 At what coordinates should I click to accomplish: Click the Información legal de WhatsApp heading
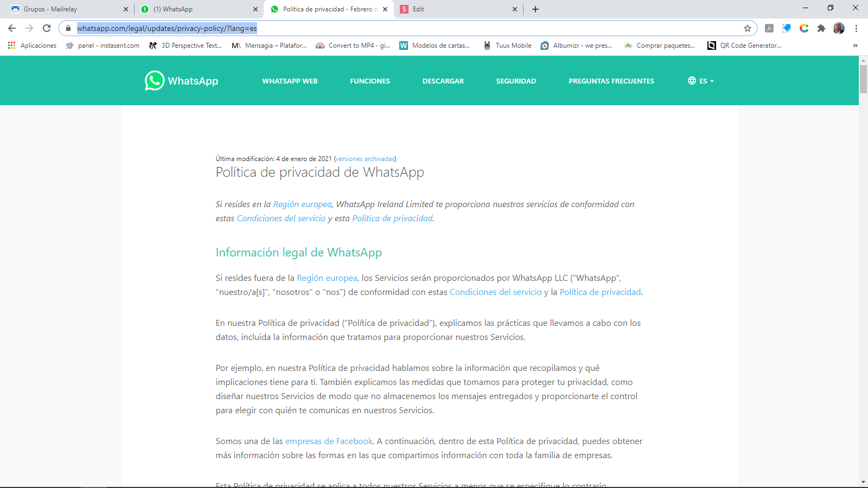[299, 253]
